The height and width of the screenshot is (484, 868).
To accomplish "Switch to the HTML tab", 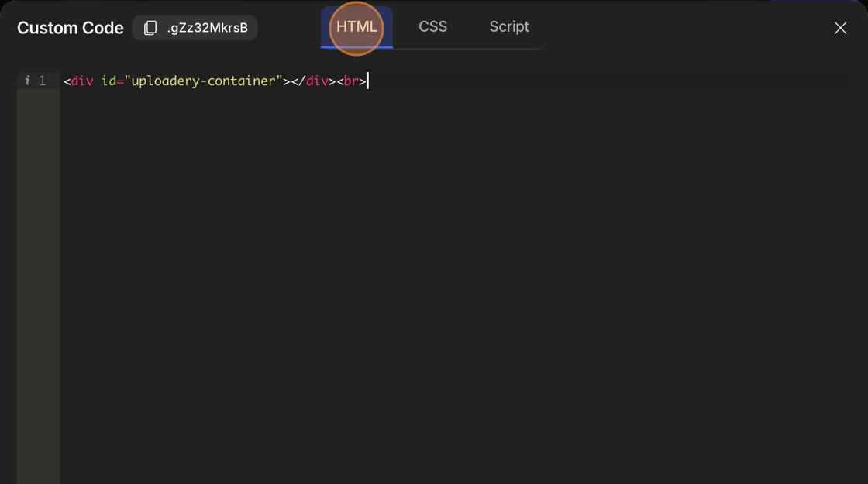I will tap(356, 27).
